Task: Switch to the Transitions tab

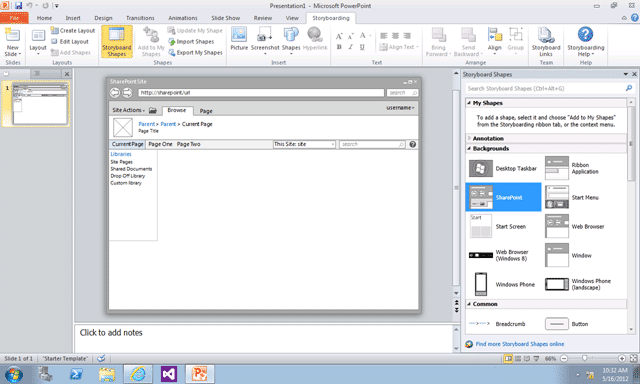Action: coord(140,18)
